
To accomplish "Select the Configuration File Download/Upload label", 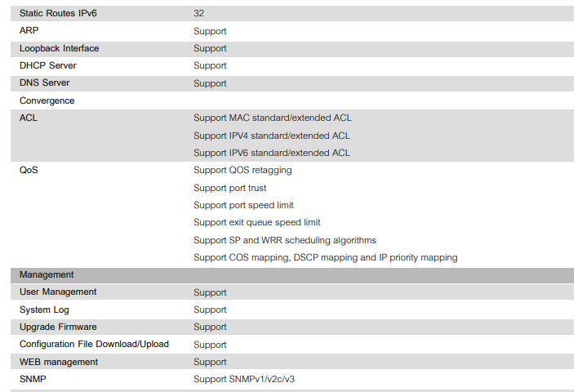I will (x=94, y=344).
